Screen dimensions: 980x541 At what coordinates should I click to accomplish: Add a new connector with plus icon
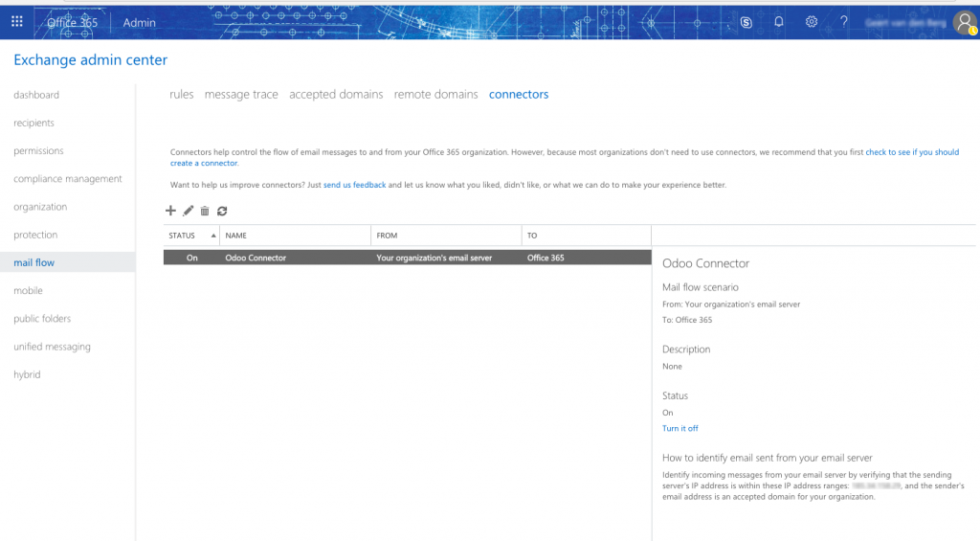pos(170,211)
